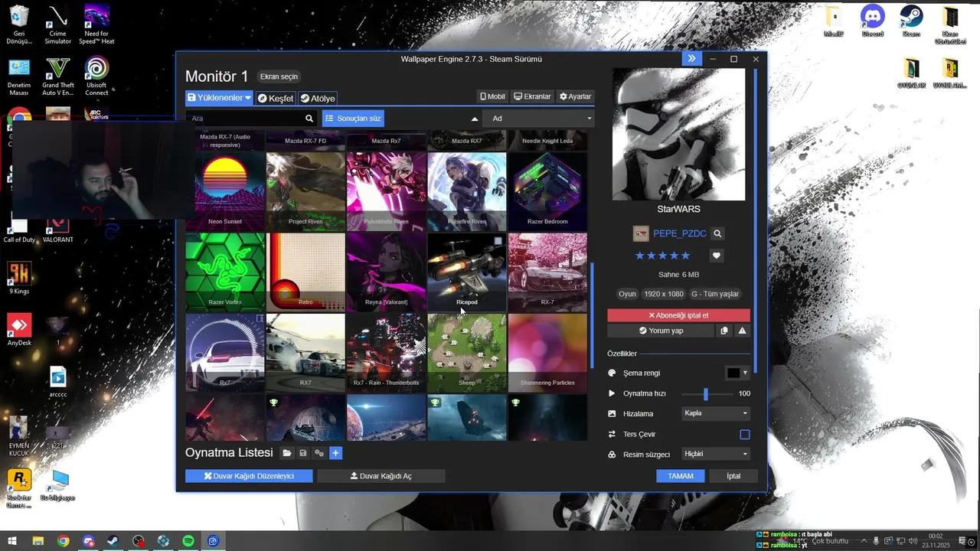980x551 pixels.
Task: Open the Resim süzgeci dropdown
Action: click(716, 454)
